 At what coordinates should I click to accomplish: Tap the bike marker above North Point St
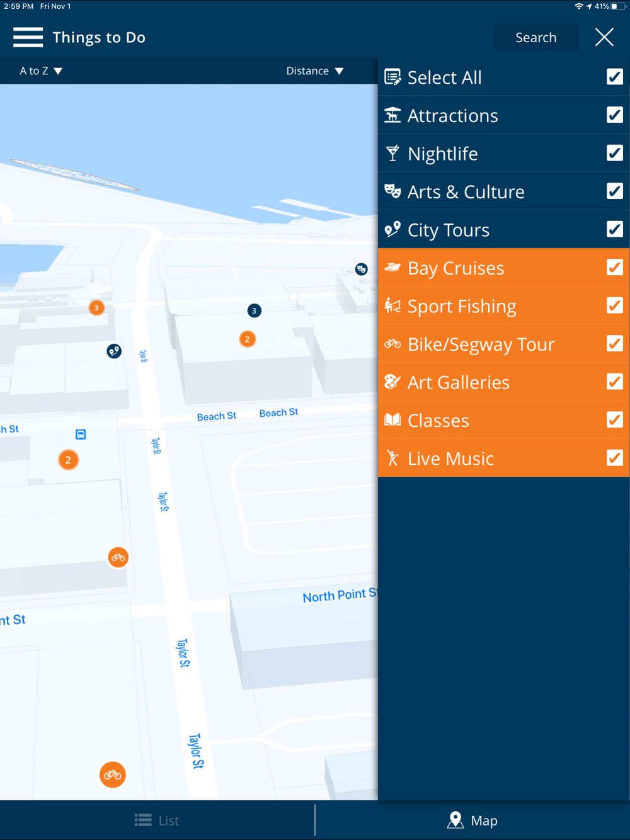(118, 557)
